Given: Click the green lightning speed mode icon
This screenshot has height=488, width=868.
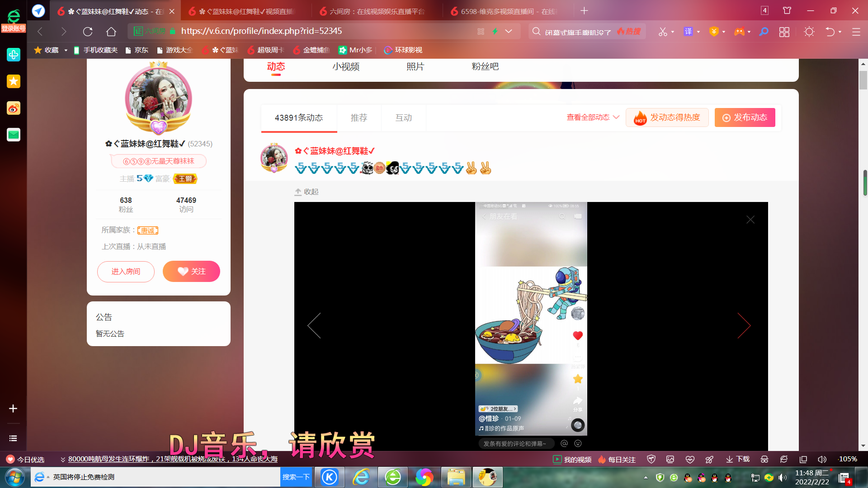Looking at the screenshot, I should tap(495, 32).
